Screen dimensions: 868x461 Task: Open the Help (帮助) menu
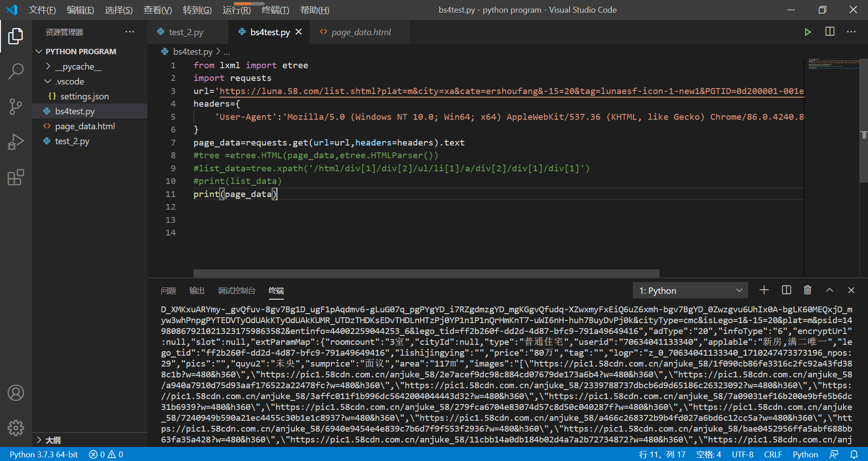(315, 10)
